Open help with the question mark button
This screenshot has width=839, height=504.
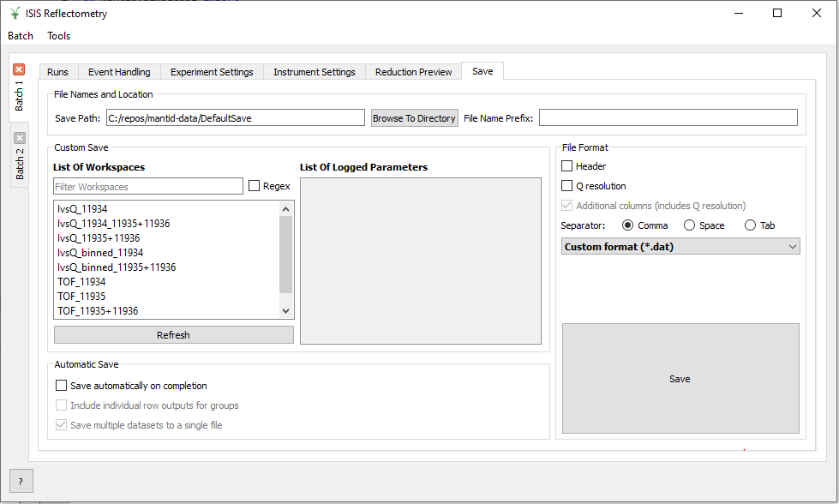(x=21, y=481)
